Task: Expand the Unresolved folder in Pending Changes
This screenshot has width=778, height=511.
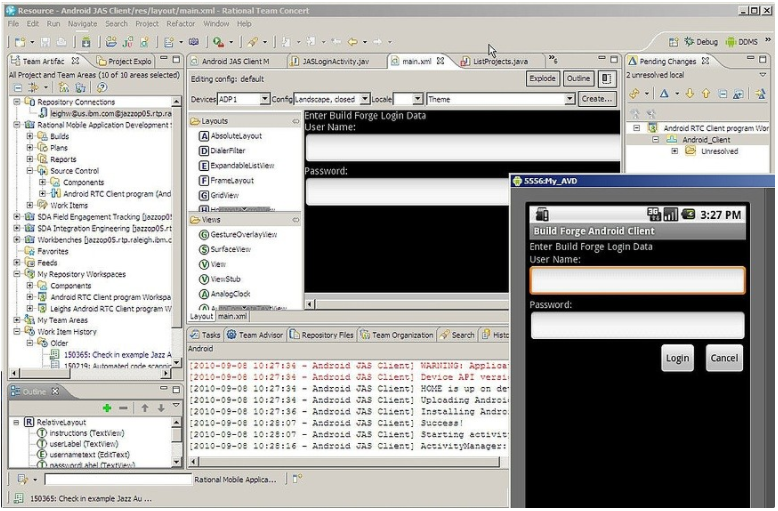Action: 674,151
